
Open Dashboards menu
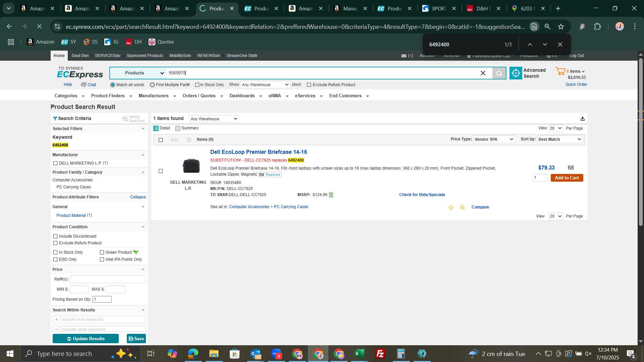click(x=246, y=96)
